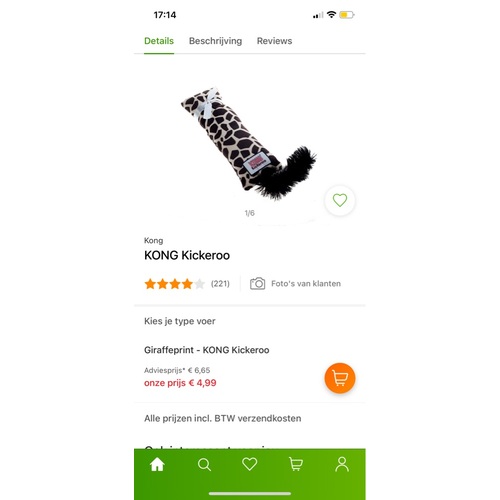The width and height of the screenshot is (500, 500).
Task: Click the star rating row
Action: pyautogui.click(x=174, y=284)
